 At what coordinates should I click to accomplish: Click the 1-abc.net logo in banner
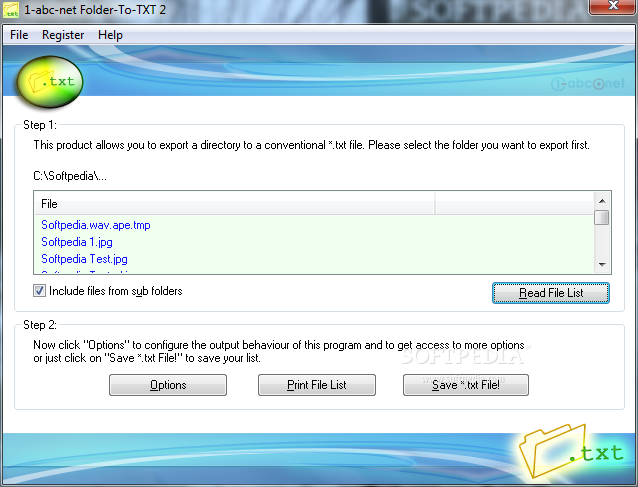pos(588,84)
